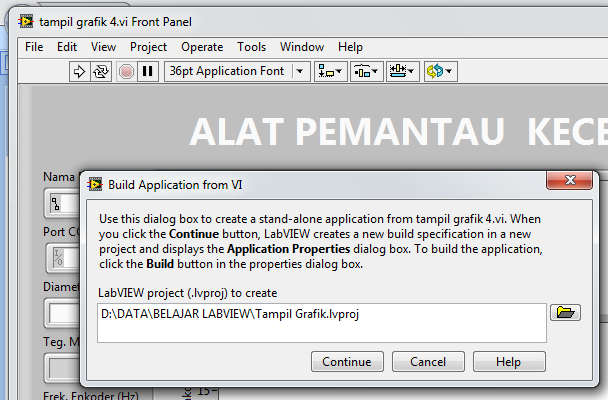
Task: Open the Help menu in the menu bar
Action: tap(350, 47)
